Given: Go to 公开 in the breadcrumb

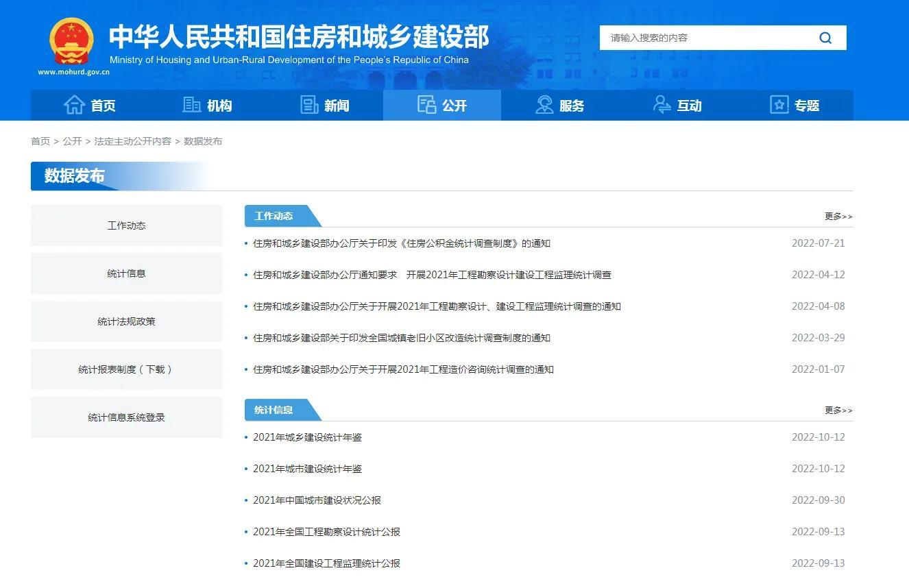Looking at the screenshot, I should (x=72, y=141).
